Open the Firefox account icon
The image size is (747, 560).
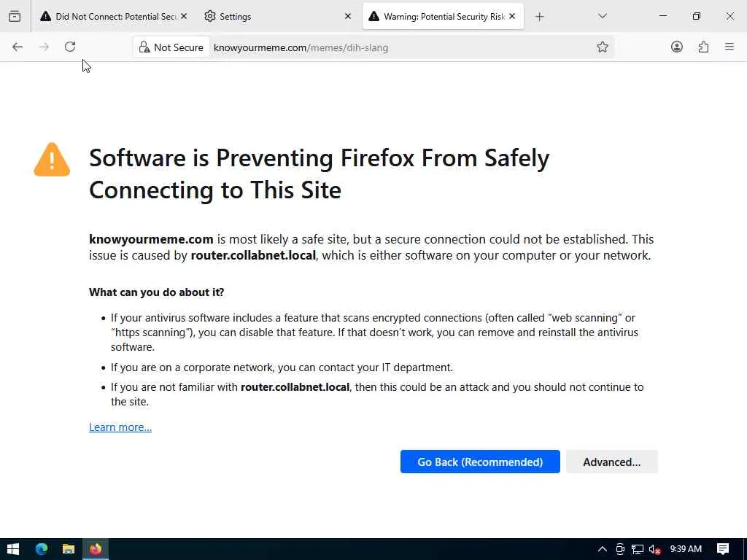pos(677,47)
